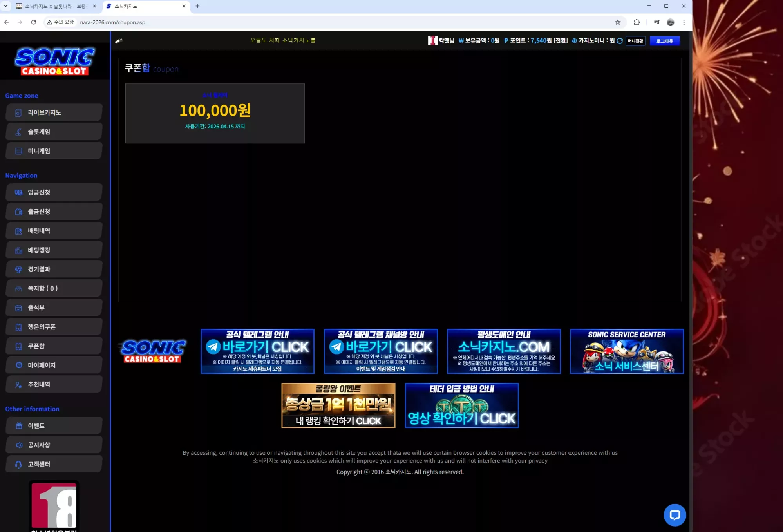Click the 머니전환 button
This screenshot has width=783, height=532.
pyautogui.click(x=635, y=41)
